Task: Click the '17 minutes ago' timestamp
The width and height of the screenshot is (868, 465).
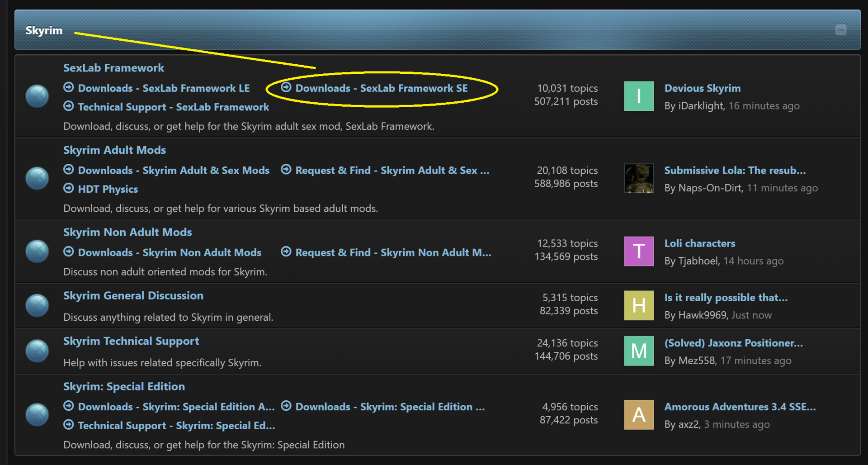Action: coord(756,361)
